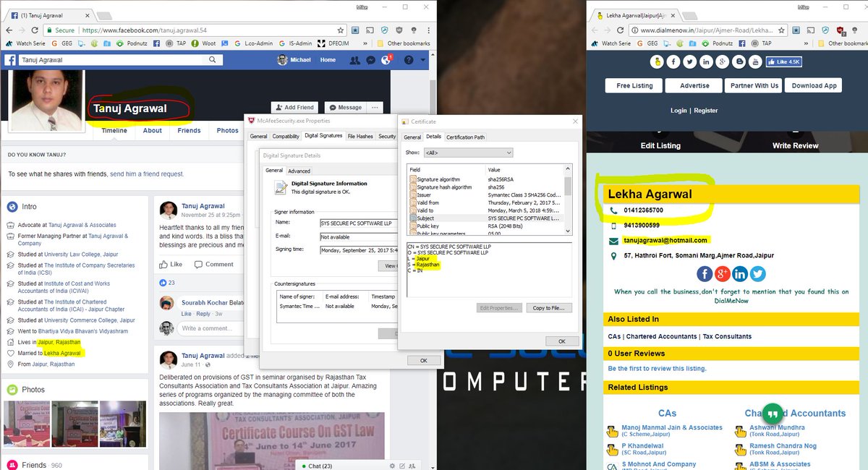Click the green Hangouts quote bubble icon

point(773,414)
